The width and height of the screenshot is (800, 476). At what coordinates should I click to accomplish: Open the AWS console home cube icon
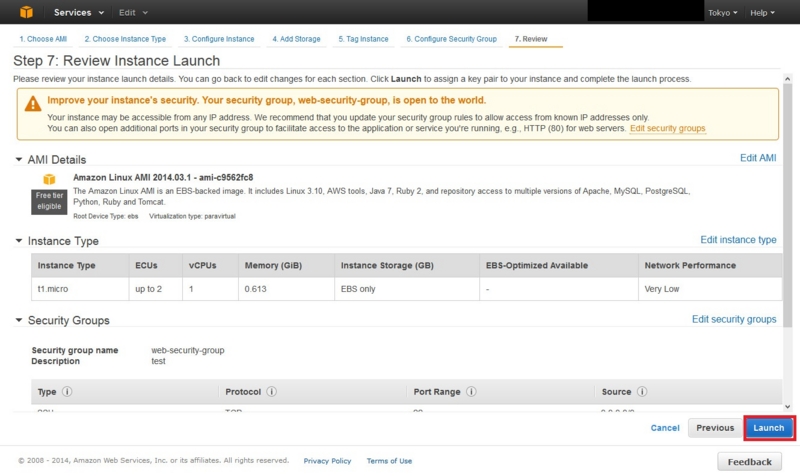(27, 12)
